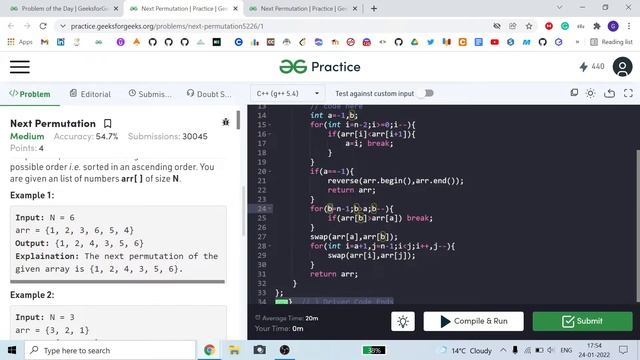Screen dimensions: 640x360
Task: Collapse the code fold at line 24
Action: (x=270, y=209)
